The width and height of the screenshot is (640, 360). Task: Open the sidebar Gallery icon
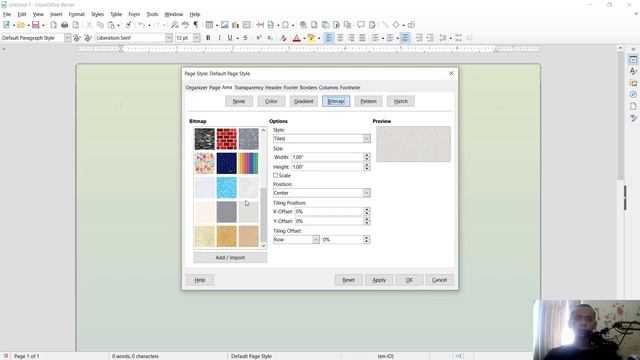[x=633, y=83]
